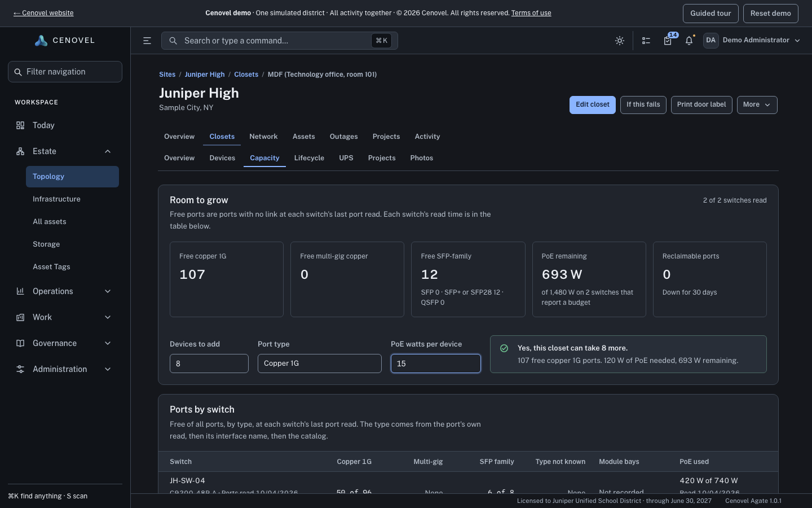Select Asset Tags in sidebar

pos(72,267)
